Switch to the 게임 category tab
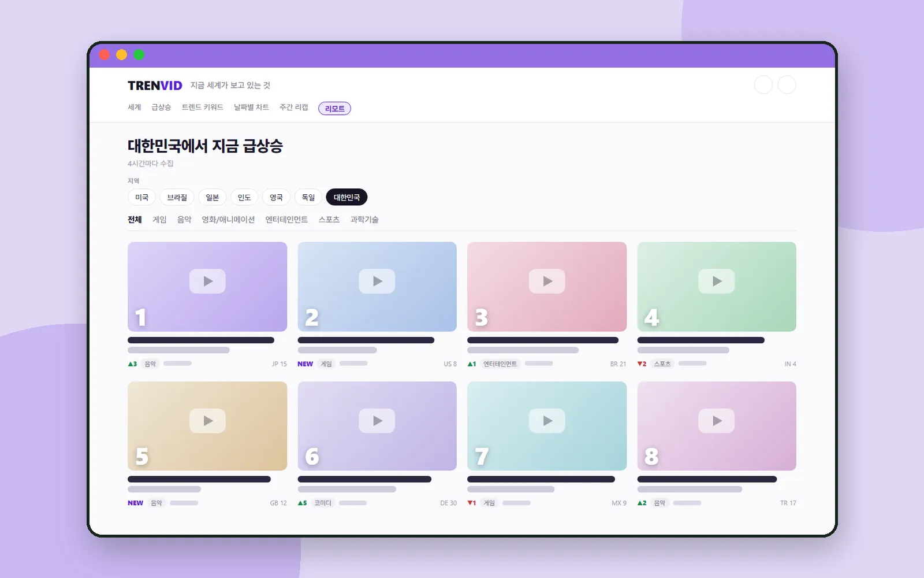This screenshot has height=578, width=924. pyautogui.click(x=159, y=220)
